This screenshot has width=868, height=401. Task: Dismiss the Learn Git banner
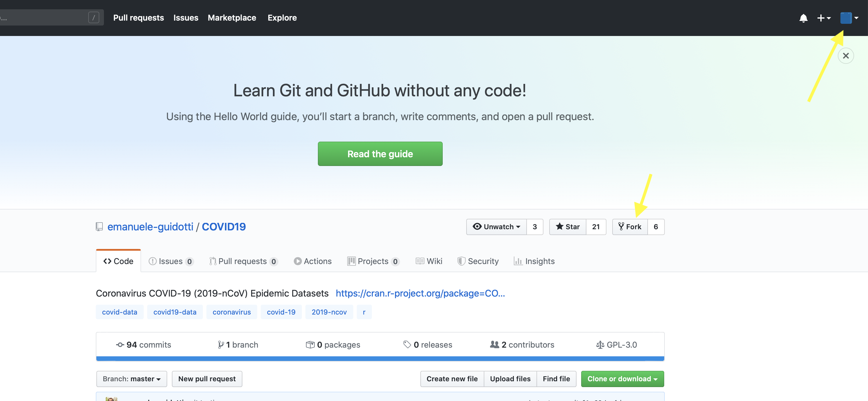(845, 55)
